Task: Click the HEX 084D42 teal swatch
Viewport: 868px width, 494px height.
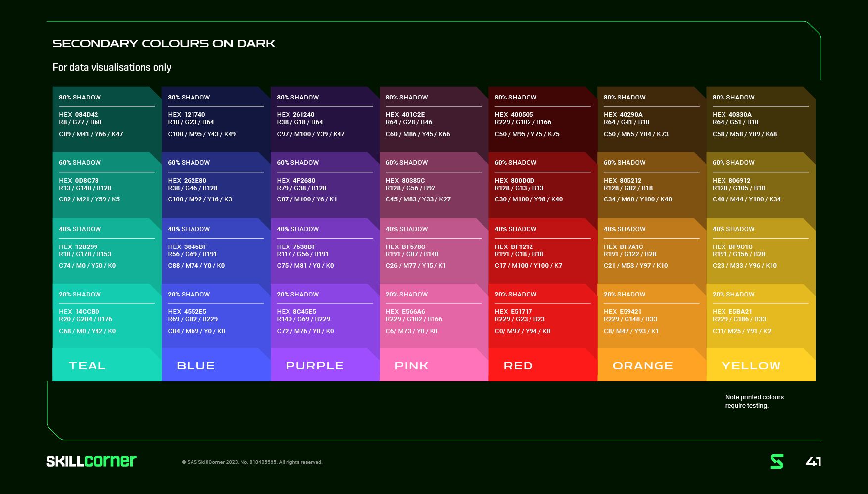Action: point(107,119)
